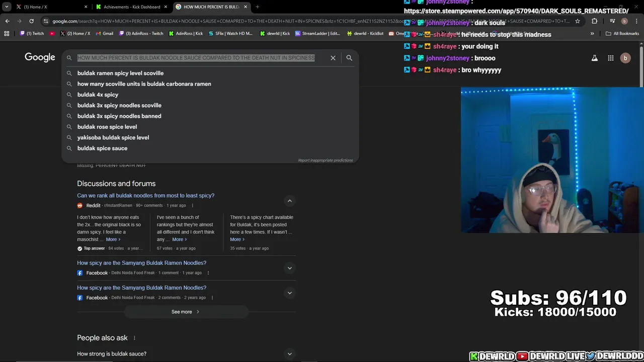Open the Chrome extensions puzzle icon

595,21
